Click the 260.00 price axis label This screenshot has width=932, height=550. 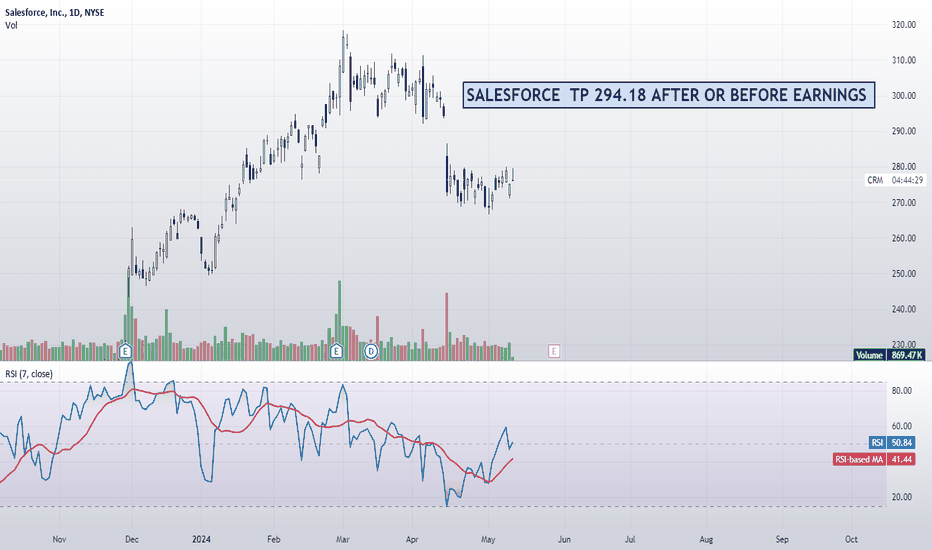(903, 238)
